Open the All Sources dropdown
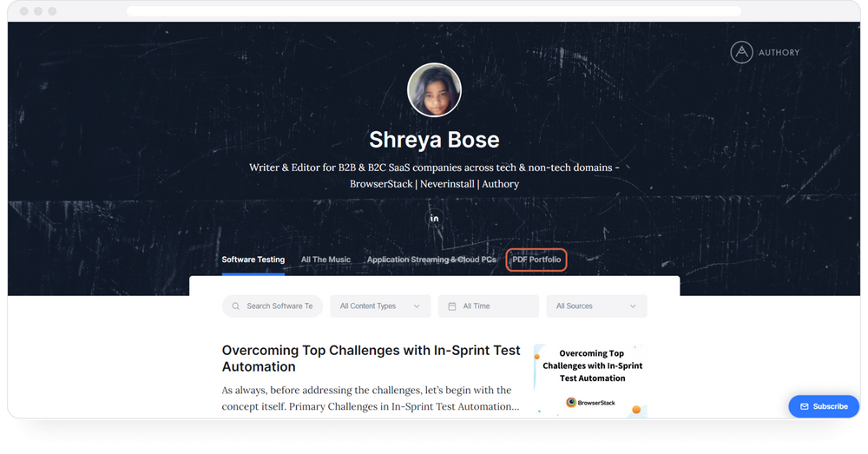The image size is (868, 454). click(x=597, y=306)
